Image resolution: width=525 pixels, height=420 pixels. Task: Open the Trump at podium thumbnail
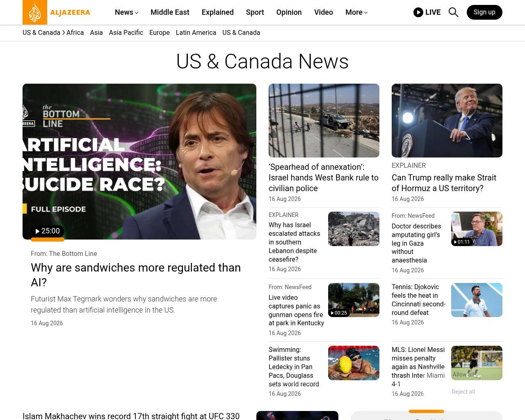[447, 121]
